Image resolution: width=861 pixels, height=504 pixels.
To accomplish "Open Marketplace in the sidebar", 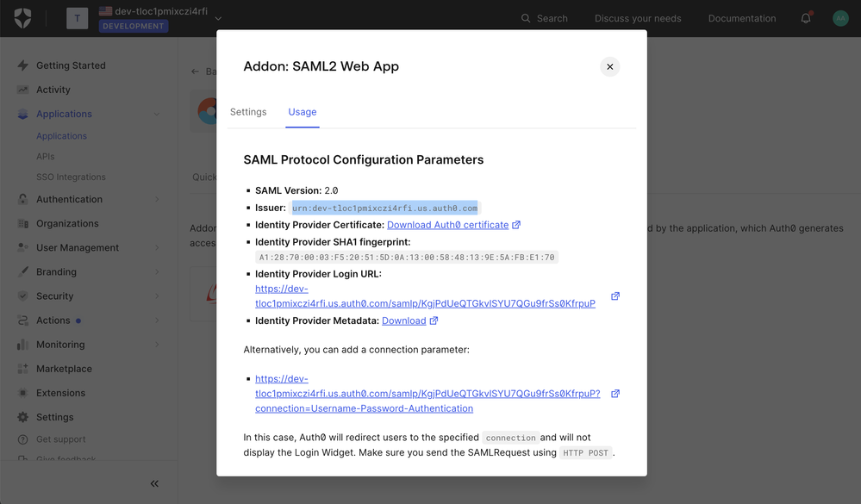I will [x=64, y=369].
